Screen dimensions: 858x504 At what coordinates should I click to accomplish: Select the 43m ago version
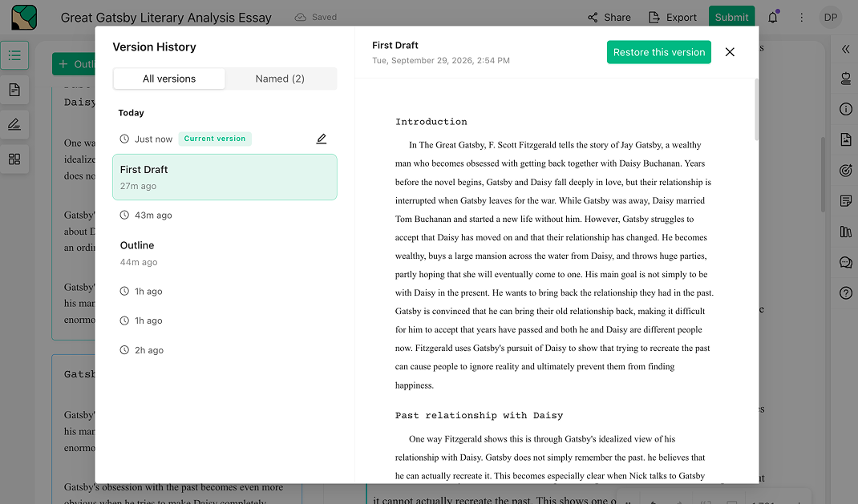pos(225,216)
